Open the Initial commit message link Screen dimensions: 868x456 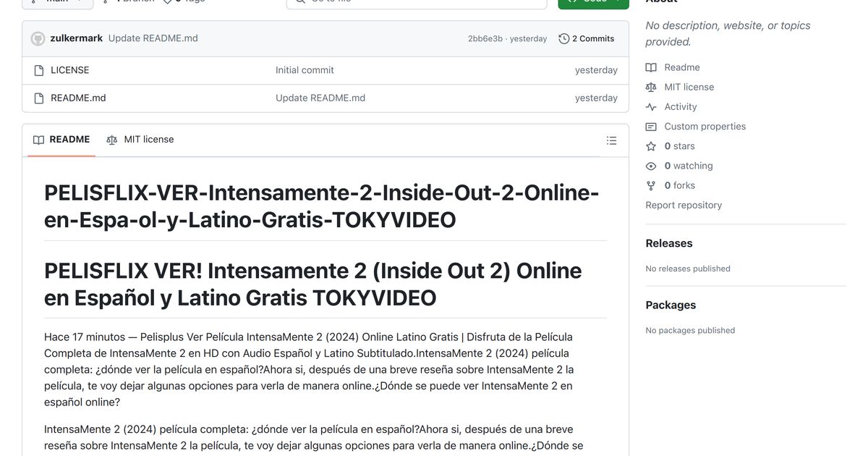pyautogui.click(x=305, y=70)
